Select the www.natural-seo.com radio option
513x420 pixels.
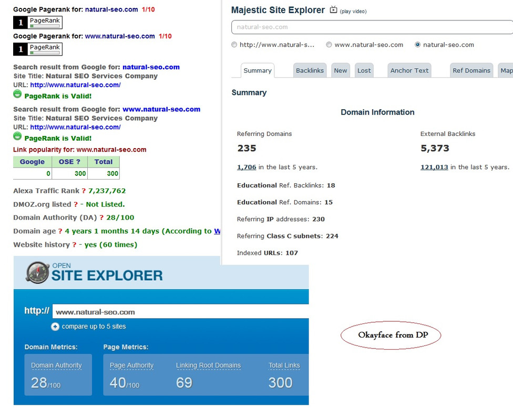pos(329,45)
